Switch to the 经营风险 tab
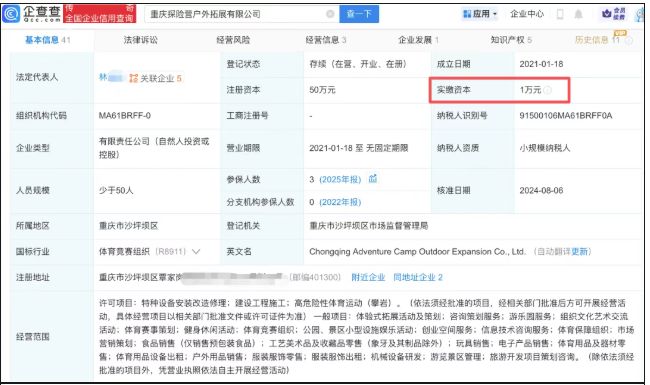This screenshot has height=385, width=650. (233, 40)
